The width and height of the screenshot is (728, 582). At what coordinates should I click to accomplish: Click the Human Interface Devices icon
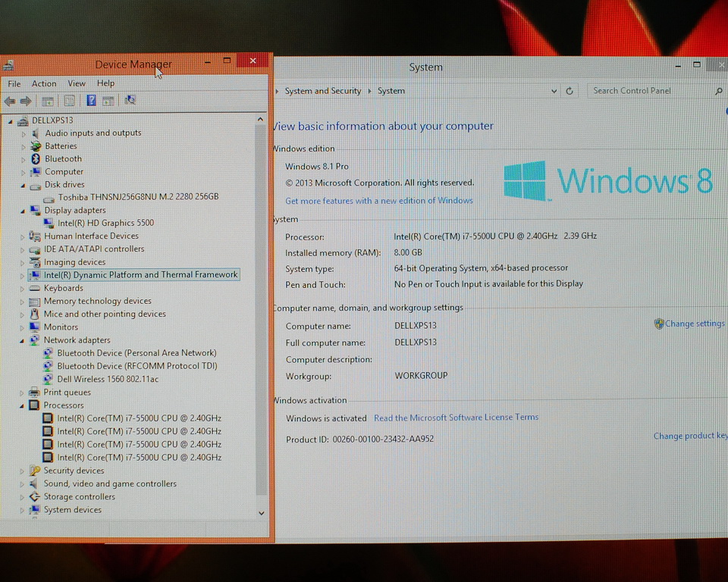(x=35, y=236)
